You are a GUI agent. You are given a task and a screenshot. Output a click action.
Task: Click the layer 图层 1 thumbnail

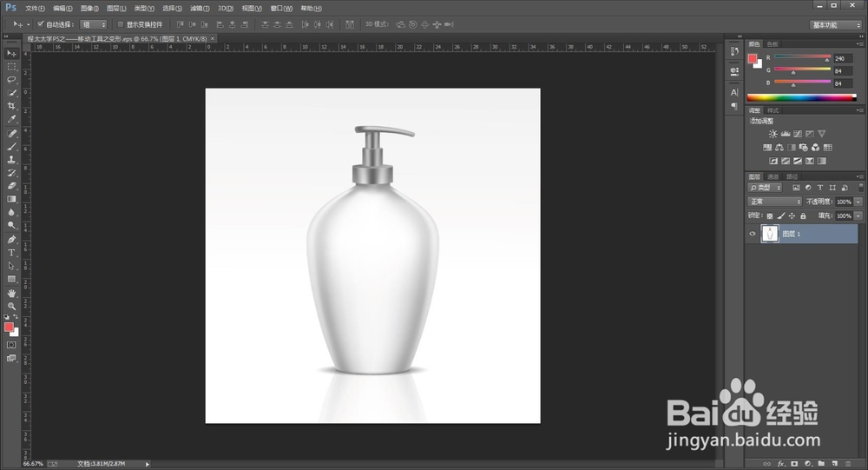point(769,234)
